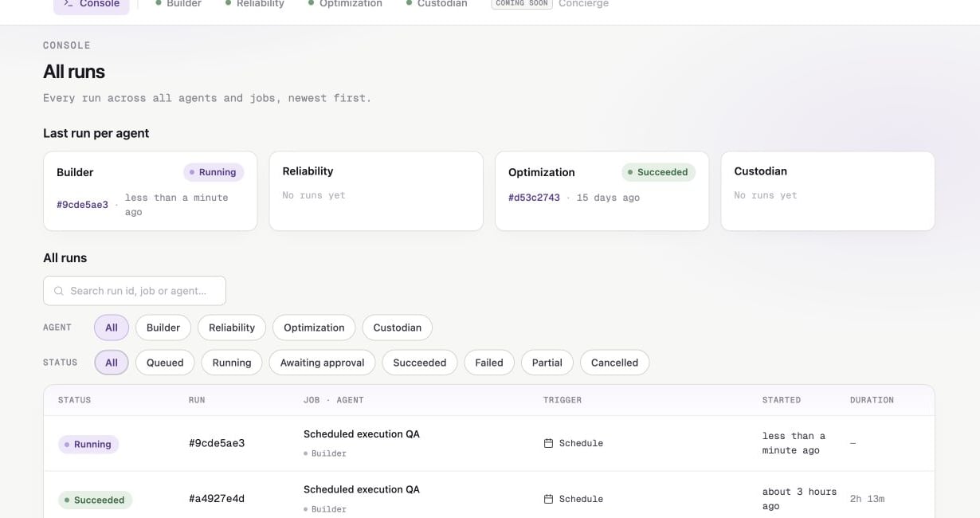Click the RUN column header
980x518 pixels.
pyautogui.click(x=197, y=400)
